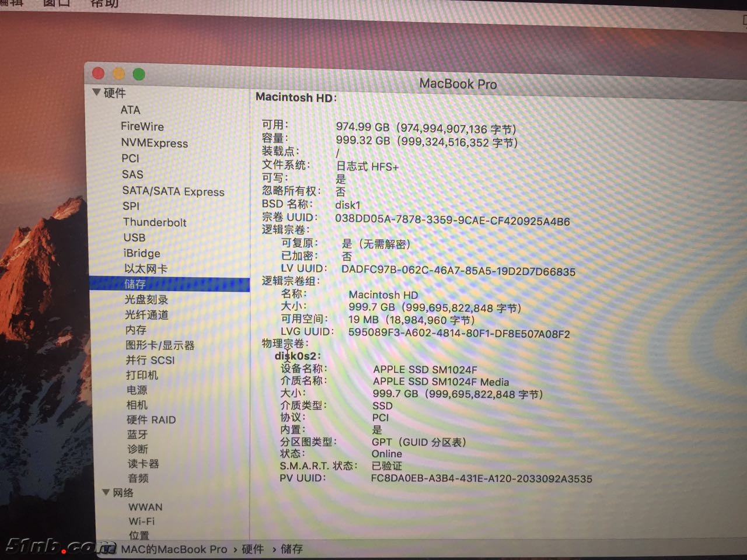
Task: Click the available space value '974.99 GB'
Action: [362, 127]
